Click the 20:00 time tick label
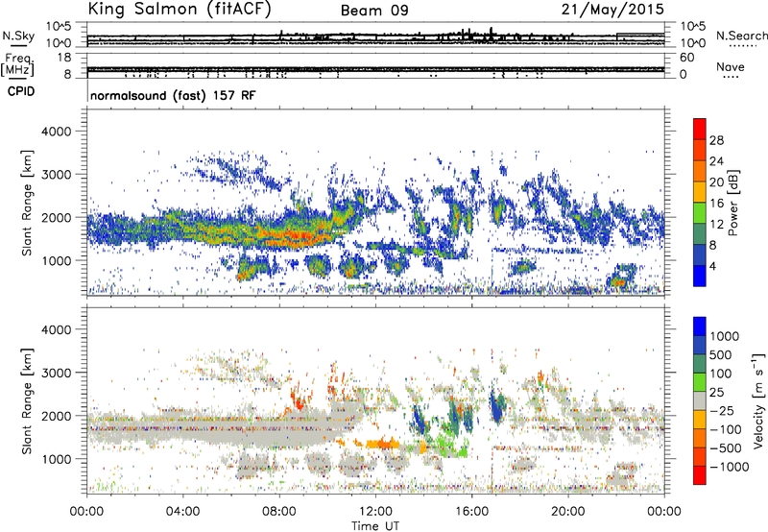 pyautogui.click(x=567, y=512)
